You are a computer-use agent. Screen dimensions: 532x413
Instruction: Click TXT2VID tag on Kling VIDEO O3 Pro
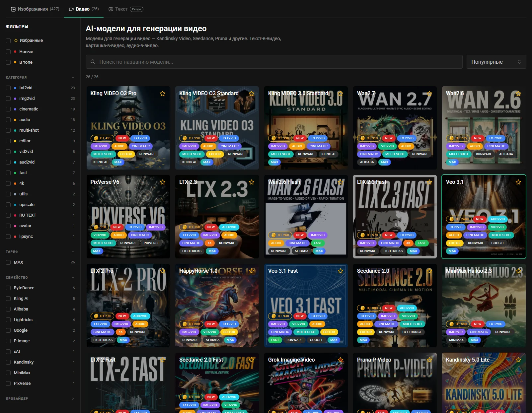point(140,138)
